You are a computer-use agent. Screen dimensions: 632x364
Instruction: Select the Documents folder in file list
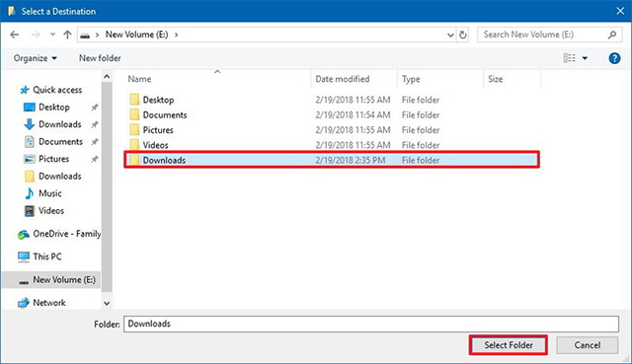[x=332, y=115]
